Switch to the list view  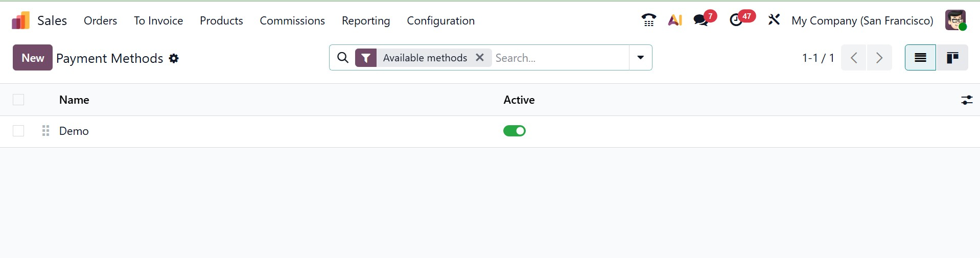pos(920,58)
